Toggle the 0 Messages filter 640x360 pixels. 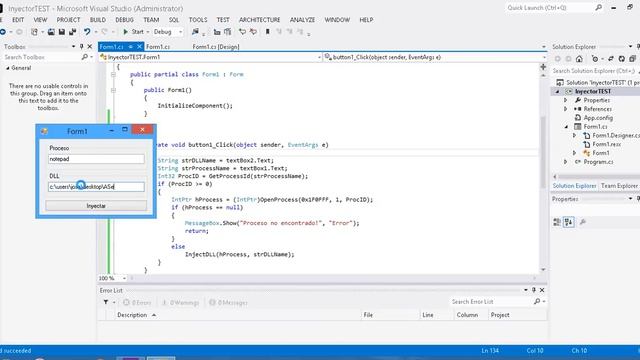[228, 303]
